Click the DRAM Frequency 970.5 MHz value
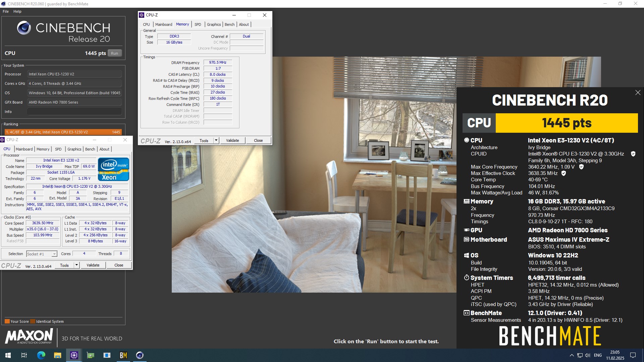The height and width of the screenshot is (362, 644). coord(218,63)
